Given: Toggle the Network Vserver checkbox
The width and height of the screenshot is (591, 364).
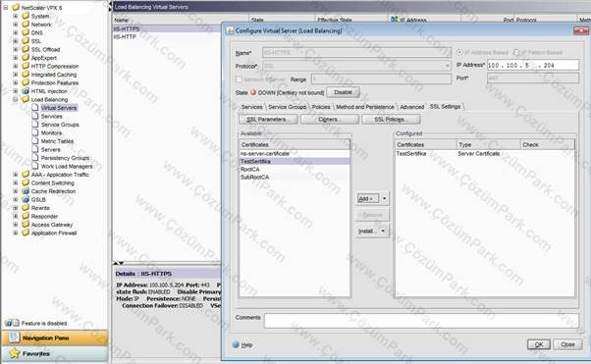Looking at the screenshot, I should point(239,79).
